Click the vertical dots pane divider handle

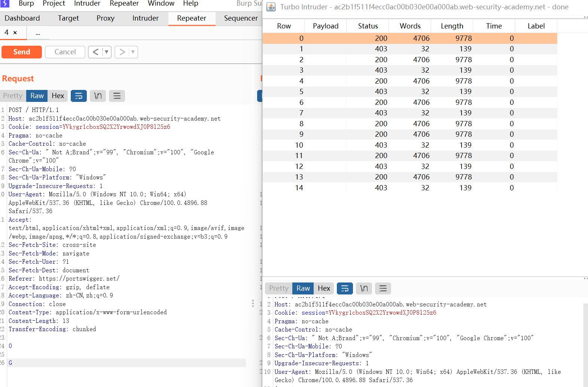pos(253,303)
